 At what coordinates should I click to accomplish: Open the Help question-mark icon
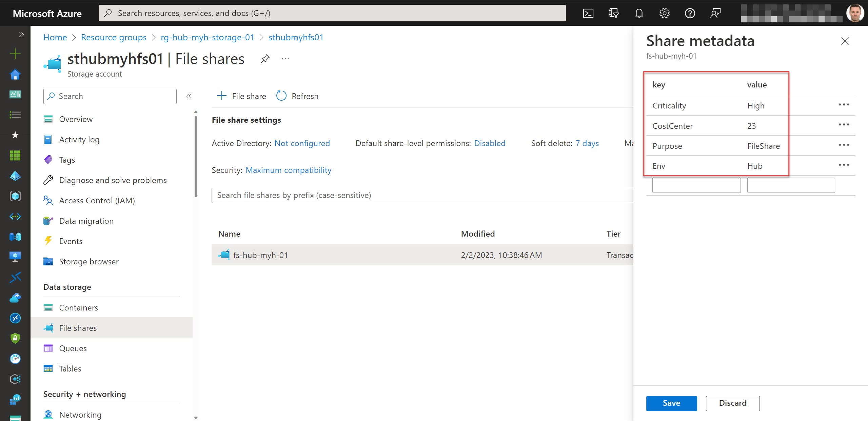tap(690, 13)
